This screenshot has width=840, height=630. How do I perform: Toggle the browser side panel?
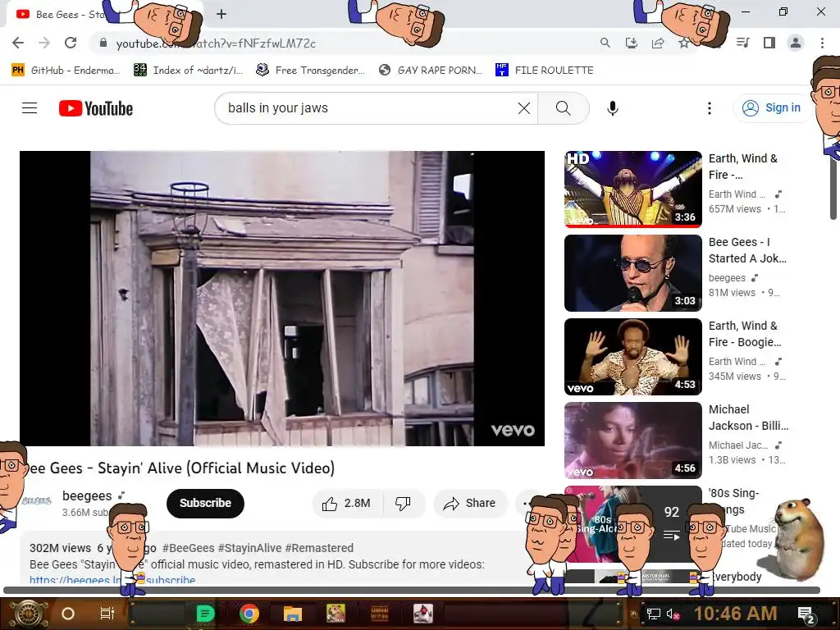pos(769,43)
